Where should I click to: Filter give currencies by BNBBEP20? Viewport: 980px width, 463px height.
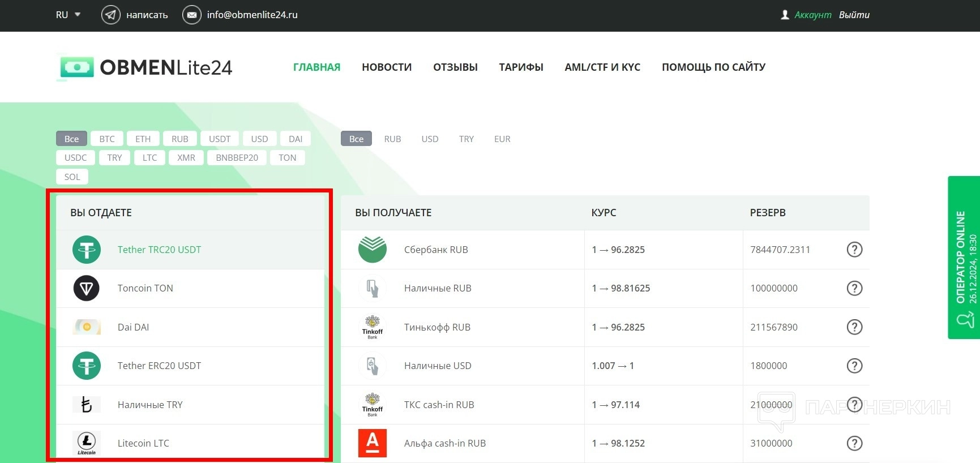coord(237,157)
